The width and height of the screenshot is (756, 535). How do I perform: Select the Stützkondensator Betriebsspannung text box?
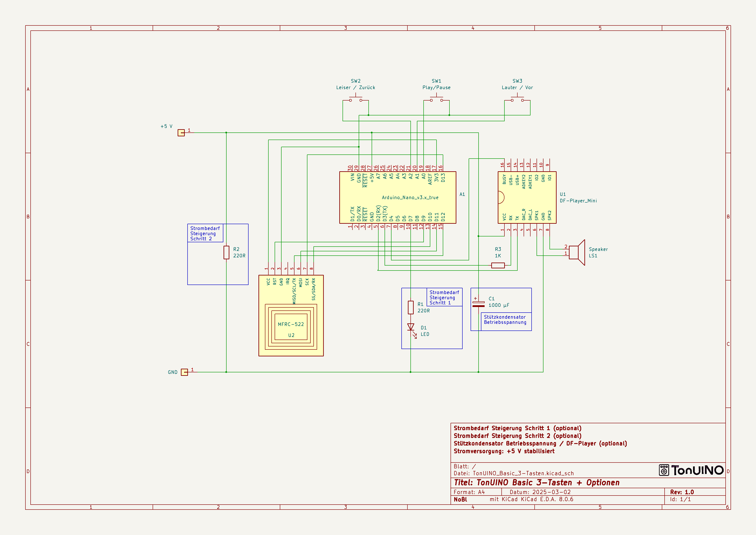coord(505,319)
